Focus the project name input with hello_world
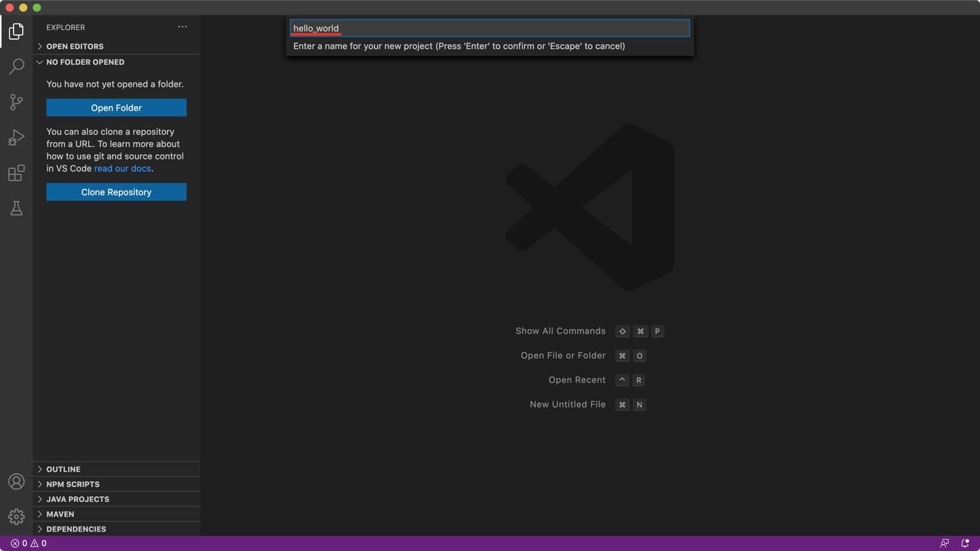 tap(490, 28)
